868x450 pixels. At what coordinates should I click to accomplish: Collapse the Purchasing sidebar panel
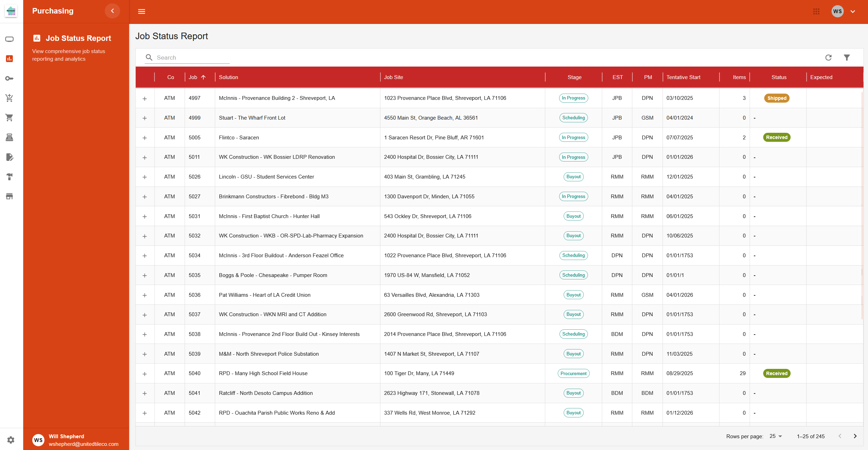(x=112, y=11)
